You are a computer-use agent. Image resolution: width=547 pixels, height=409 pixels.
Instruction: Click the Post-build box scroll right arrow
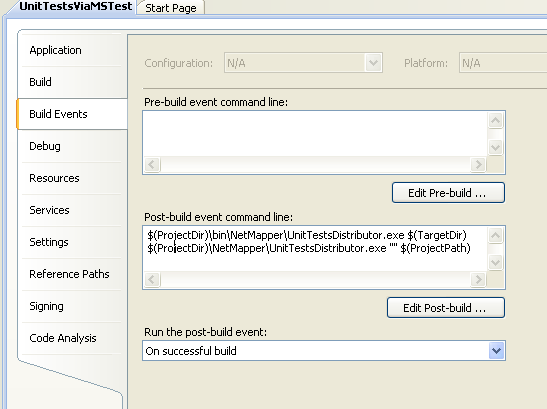(x=478, y=280)
